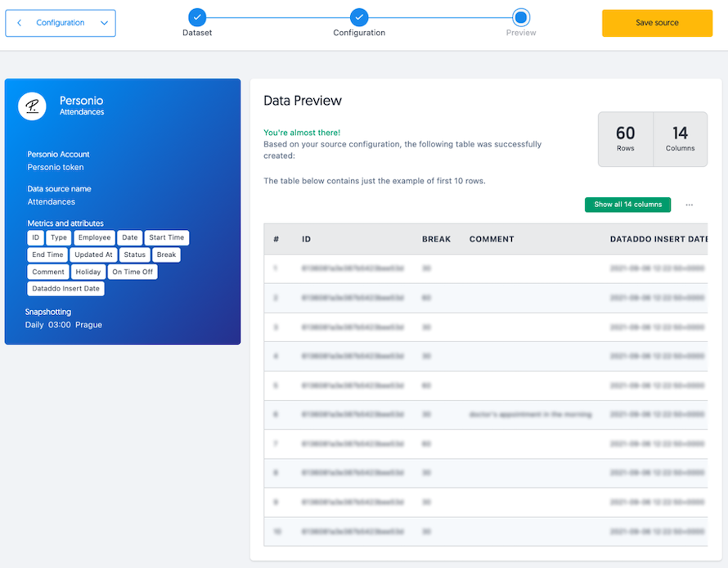Click Show all 14 columns button
Image resolution: width=728 pixels, height=568 pixels.
click(627, 205)
